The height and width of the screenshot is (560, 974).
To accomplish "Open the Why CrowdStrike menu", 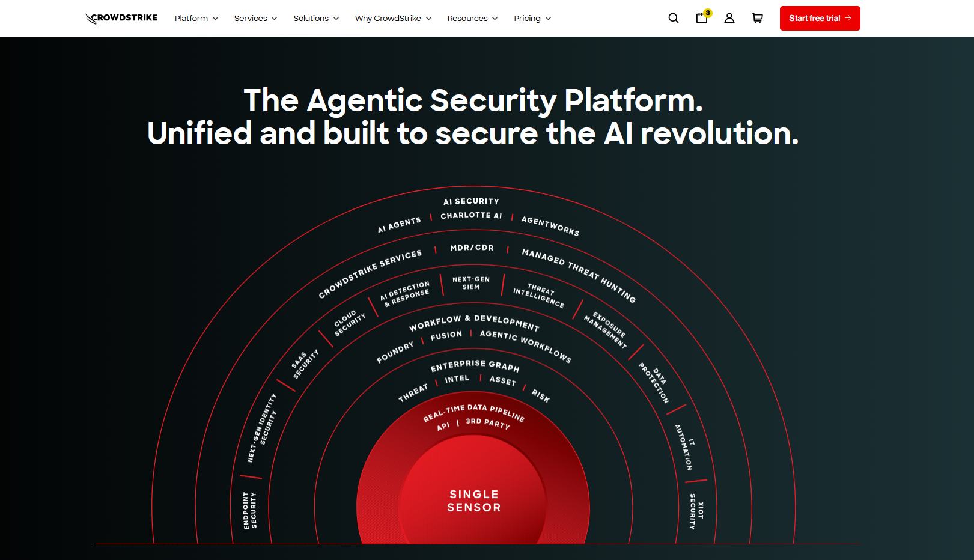I will click(x=394, y=19).
